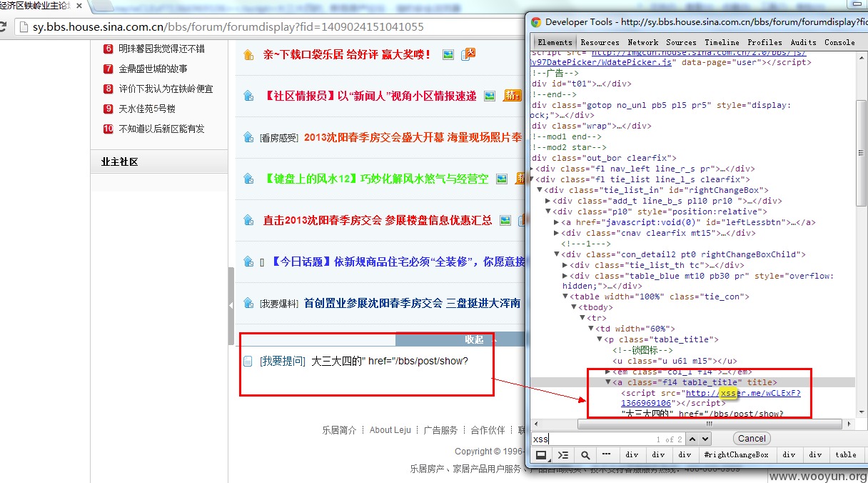Click the sidebar collapse arrow handle
The width and height of the screenshot is (868, 483).
[x=231, y=305]
